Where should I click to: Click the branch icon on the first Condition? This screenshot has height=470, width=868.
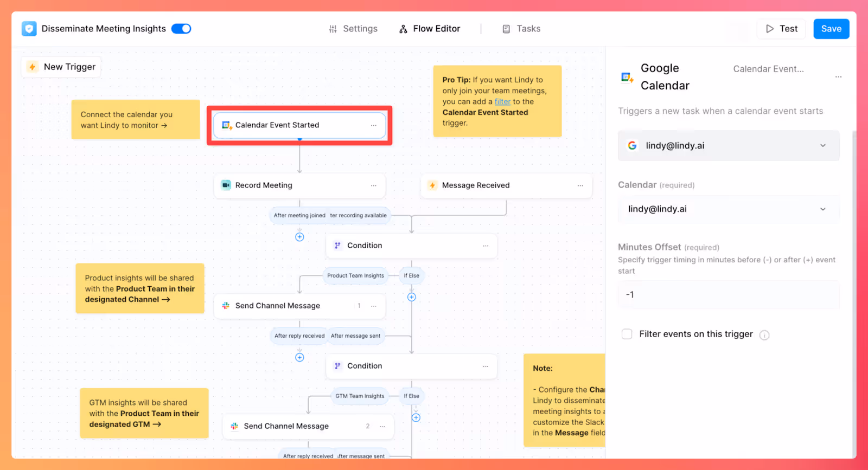[x=337, y=246]
